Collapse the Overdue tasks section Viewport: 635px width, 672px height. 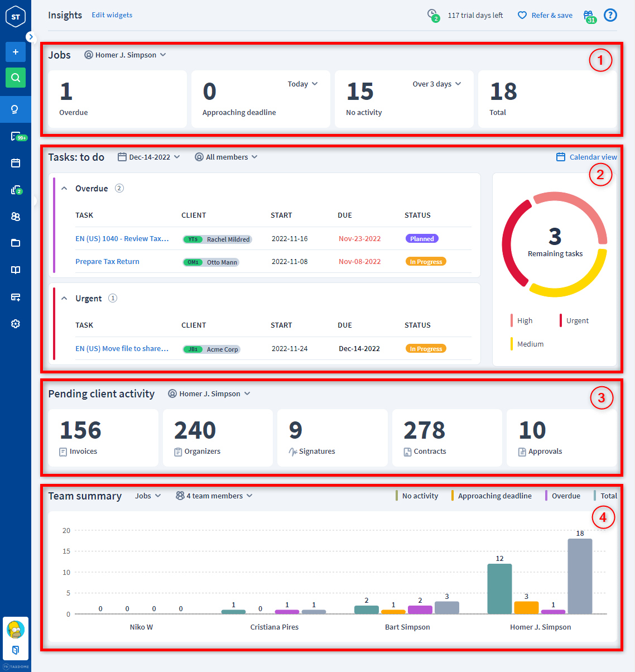click(x=64, y=188)
